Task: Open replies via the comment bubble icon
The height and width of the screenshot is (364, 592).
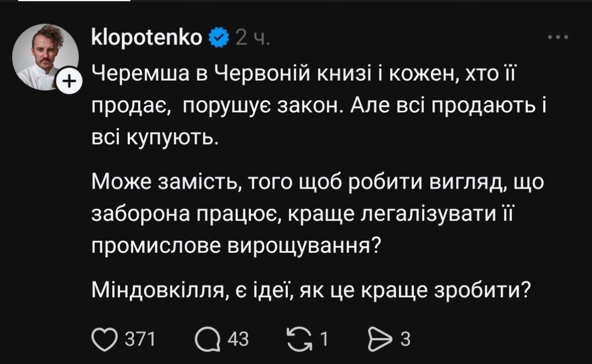Action: pyautogui.click(x=206, y=339)
